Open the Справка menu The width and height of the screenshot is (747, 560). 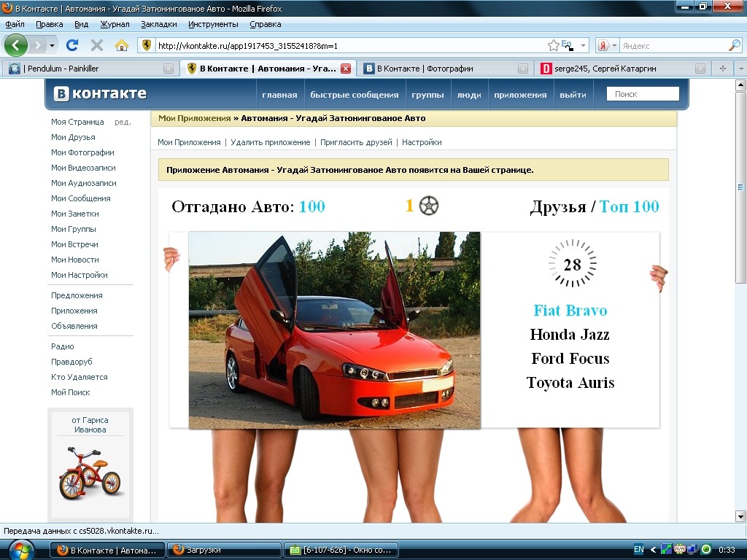tap(266, 24)
